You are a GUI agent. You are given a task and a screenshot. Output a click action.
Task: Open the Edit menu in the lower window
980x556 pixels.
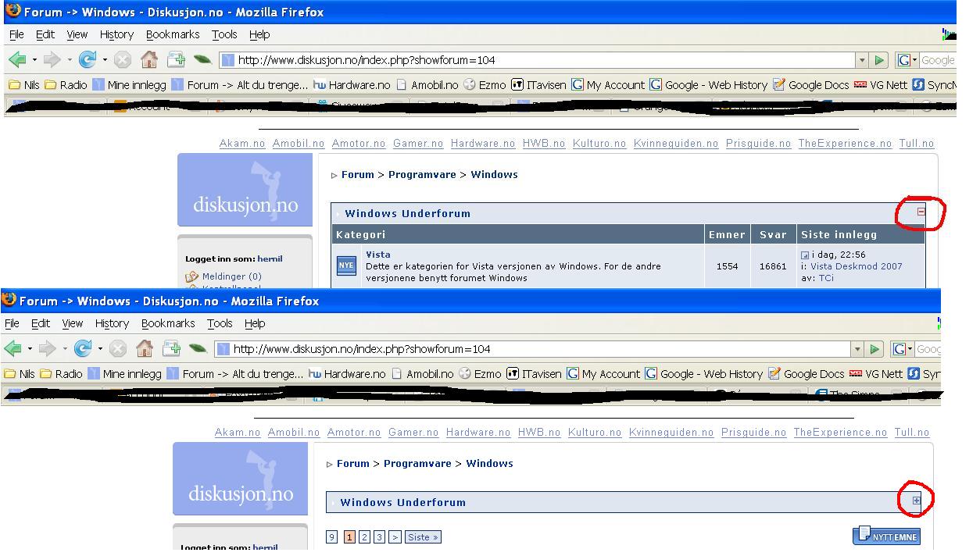[x=41, y=323]
